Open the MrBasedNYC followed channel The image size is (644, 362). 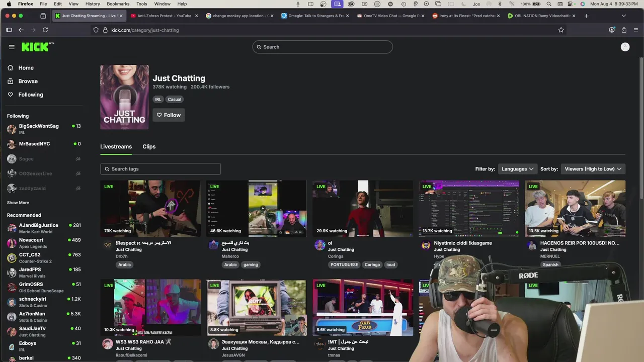[x=44, y=144]
